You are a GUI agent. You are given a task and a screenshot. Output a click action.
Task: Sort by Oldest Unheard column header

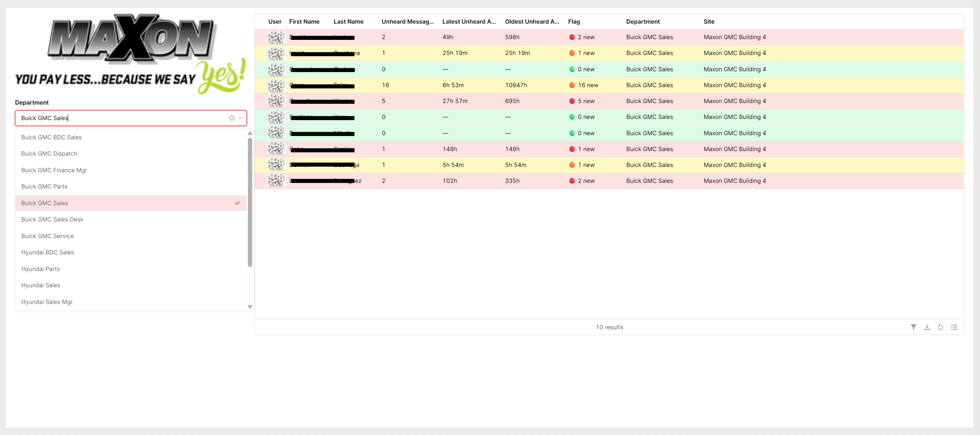tap(531, 22)
